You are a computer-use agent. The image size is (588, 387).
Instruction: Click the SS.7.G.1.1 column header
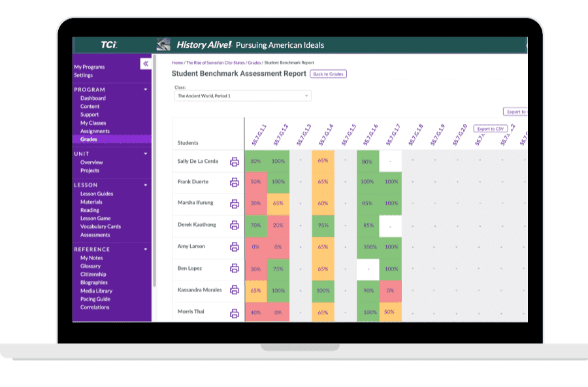pos(259,135)
